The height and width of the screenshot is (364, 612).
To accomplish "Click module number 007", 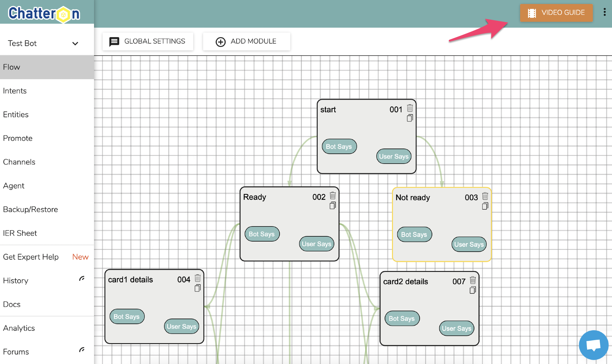I will [x=459, y=281].
